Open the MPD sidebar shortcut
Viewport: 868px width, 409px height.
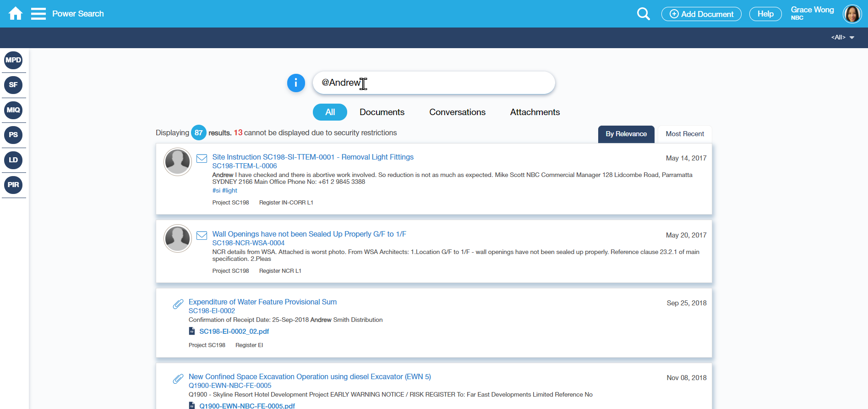[13, 60]
